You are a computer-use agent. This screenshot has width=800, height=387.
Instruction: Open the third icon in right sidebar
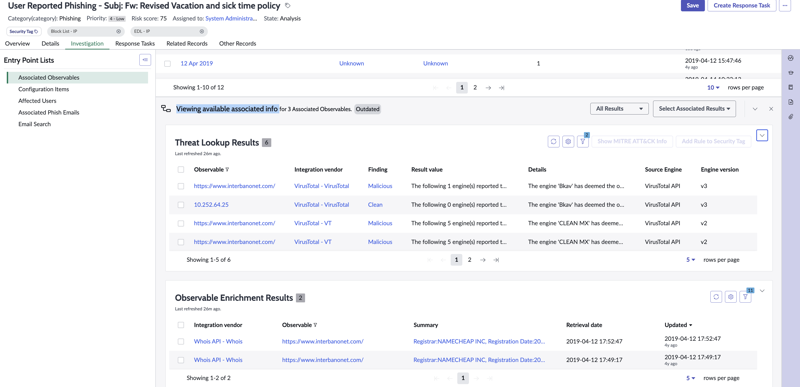(791, 87)
